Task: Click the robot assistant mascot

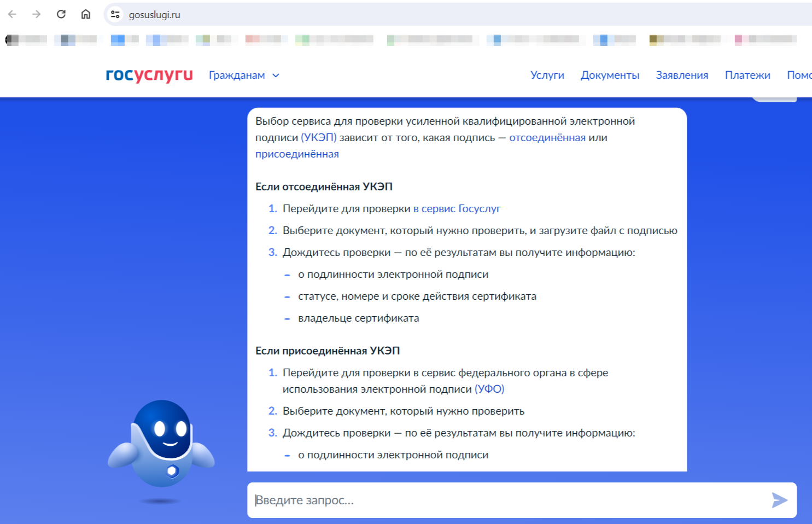Action: pos(161,444)
